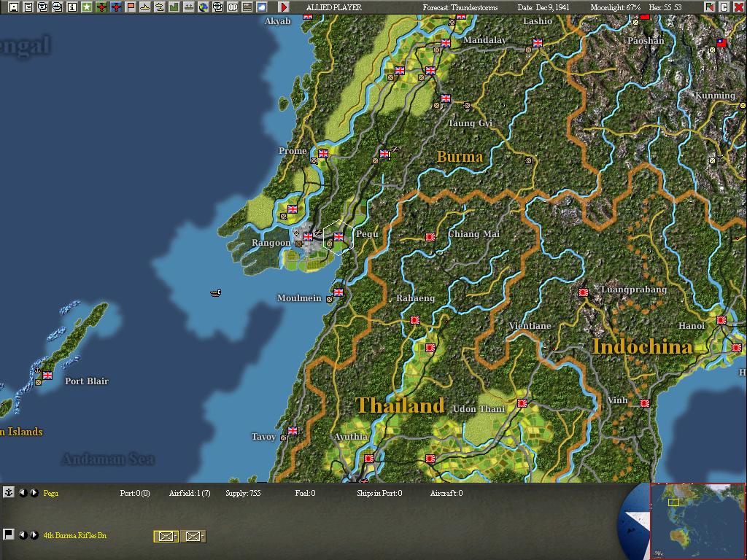The image size is (747, 560).
Task: Click the letter C toolbar button
Action: click(724, 7)
